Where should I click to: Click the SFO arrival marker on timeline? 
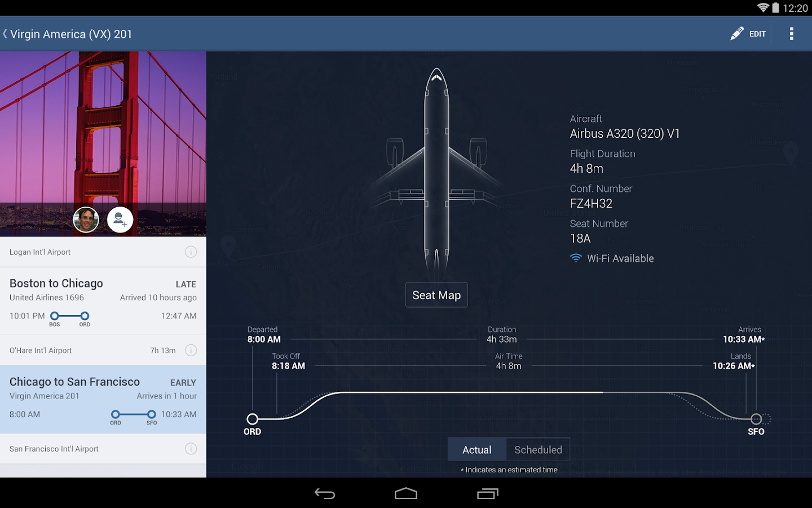756,419
